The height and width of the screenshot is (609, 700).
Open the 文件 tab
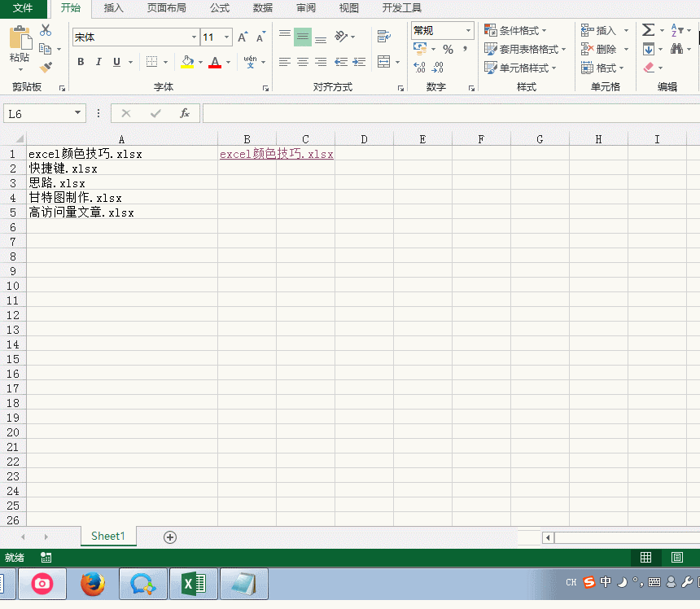[x=23, y=8]
